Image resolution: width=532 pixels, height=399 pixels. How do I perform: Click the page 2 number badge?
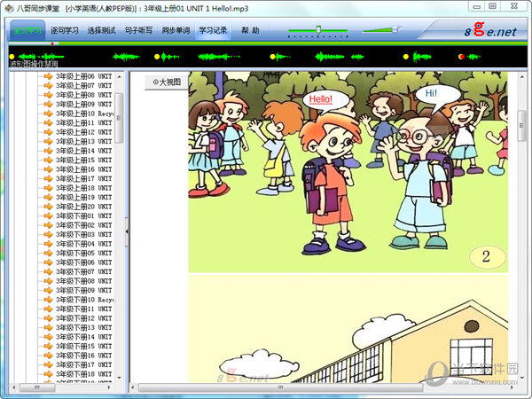click(487, 256)
